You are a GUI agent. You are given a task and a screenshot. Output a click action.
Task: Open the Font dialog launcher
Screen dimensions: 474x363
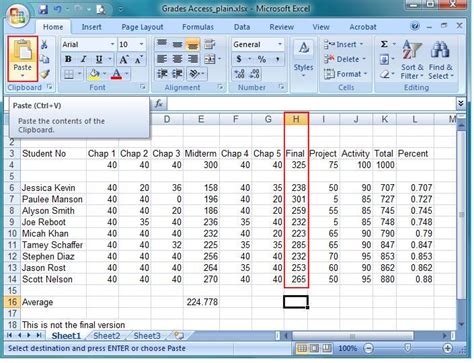tap(143, 87)
